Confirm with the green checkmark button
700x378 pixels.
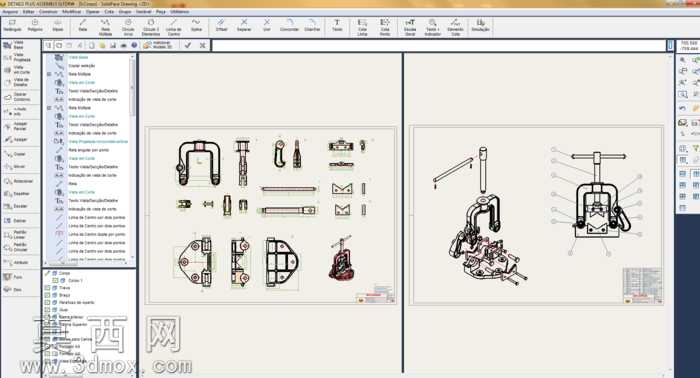pyautogui.click(x=188, y=45)
